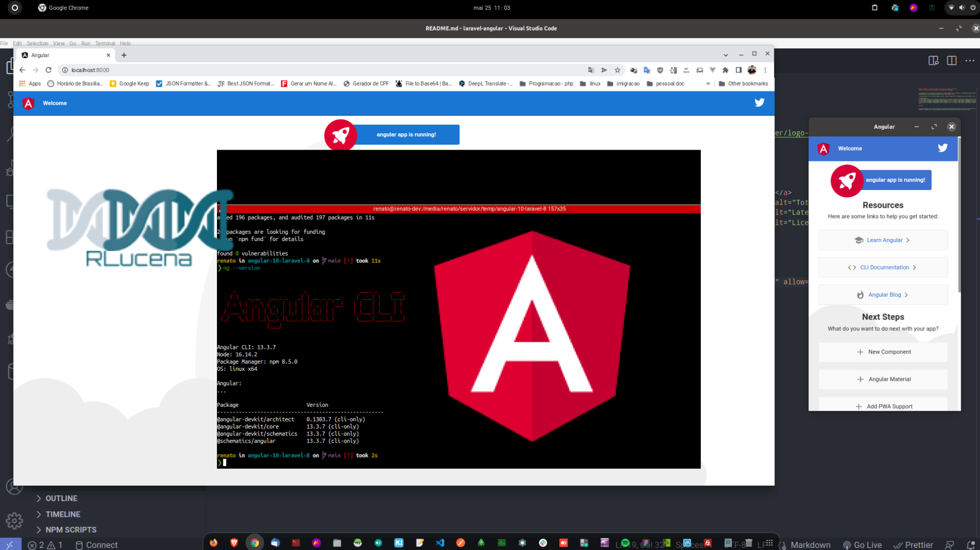The width and height of the screenshot is (980, 550).
Task: Open the uBlock shield extension
Action: [x=660, y=70]
